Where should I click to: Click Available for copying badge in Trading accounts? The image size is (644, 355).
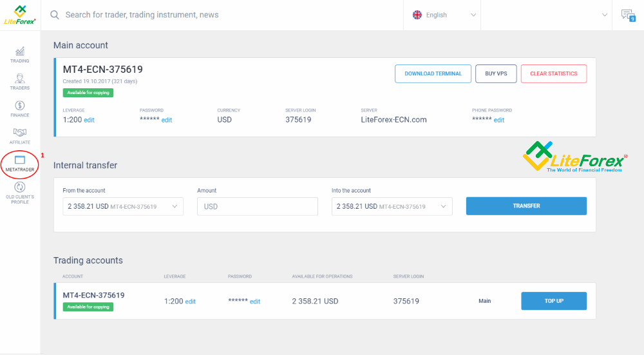(88, 307)
